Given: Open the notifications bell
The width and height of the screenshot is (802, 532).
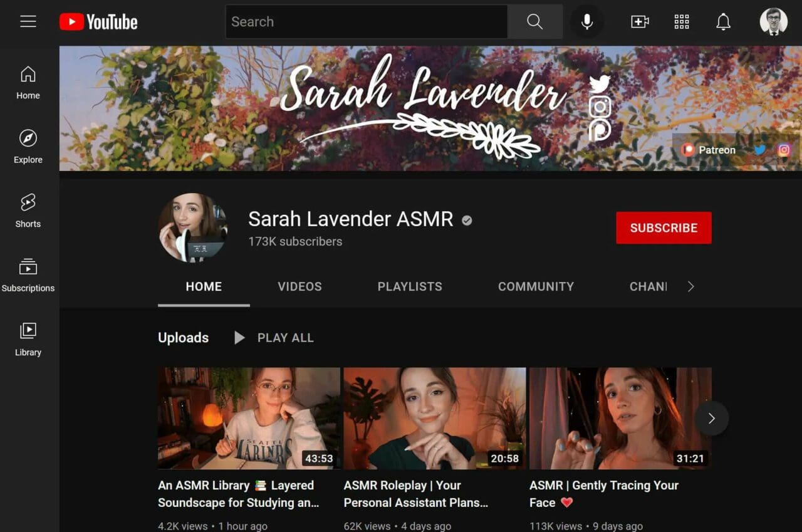Looking at the screenshot, I should (x=723, y=22).
